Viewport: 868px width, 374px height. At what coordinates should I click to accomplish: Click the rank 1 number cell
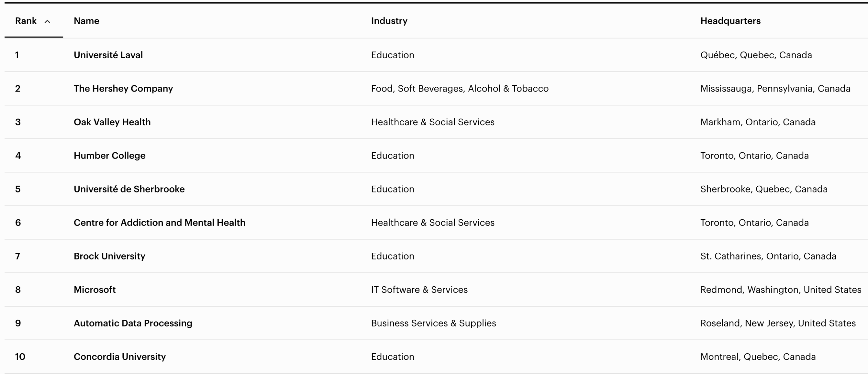[x=17, y=55]
